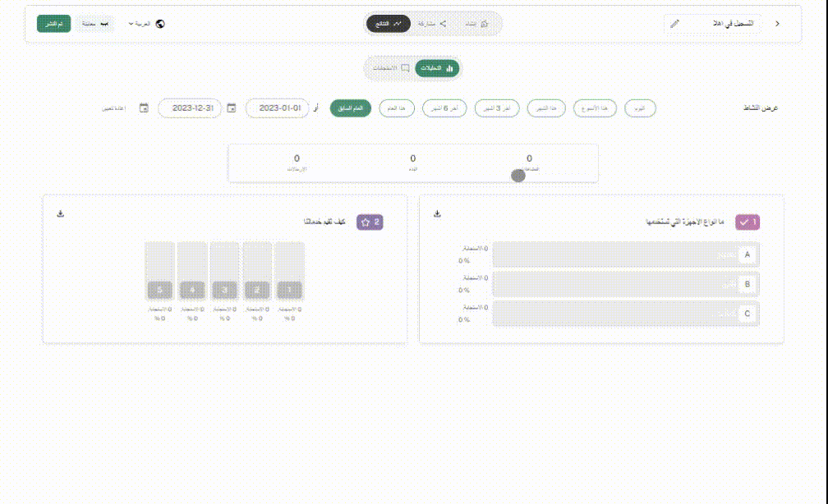Open the start date calendar icon
Screen dimensions: 828x504
pos(232,108)
